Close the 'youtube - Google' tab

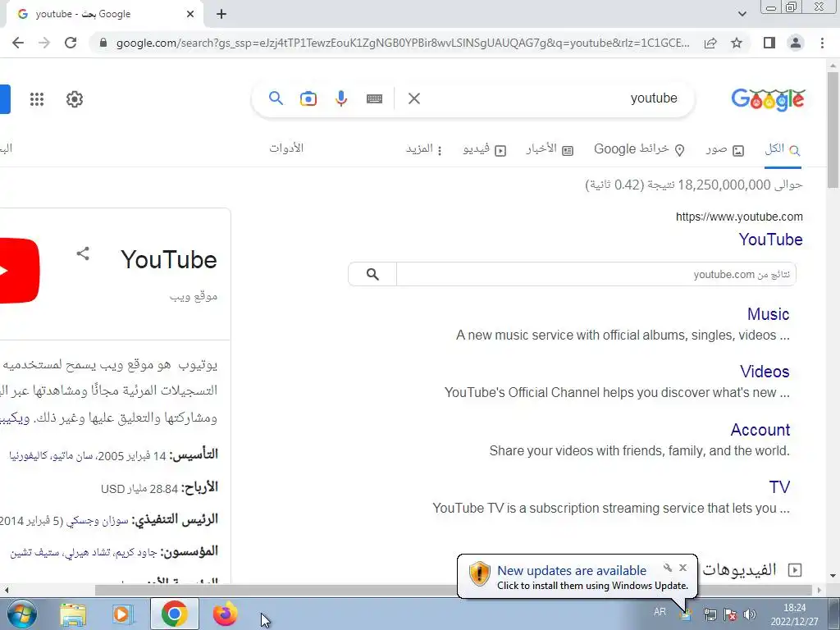(x=190, y=14)
